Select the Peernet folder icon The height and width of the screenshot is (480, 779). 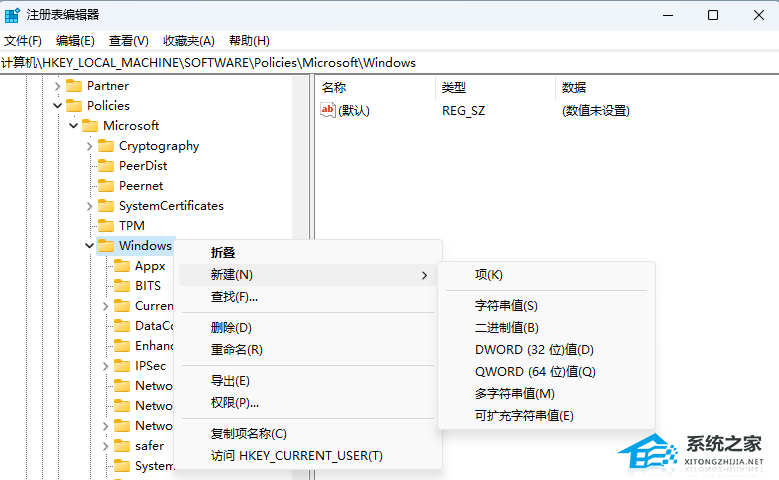click(x=106, y=186)
